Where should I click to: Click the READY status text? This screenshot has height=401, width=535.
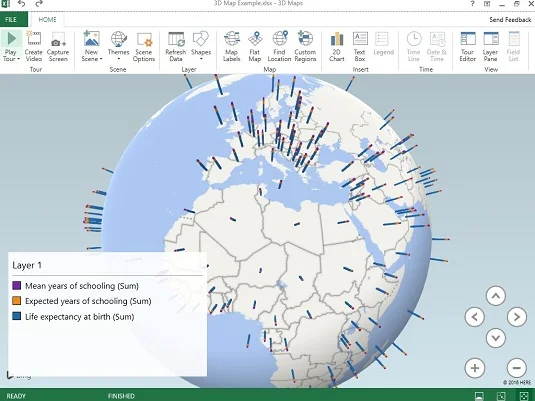(16, 396)
